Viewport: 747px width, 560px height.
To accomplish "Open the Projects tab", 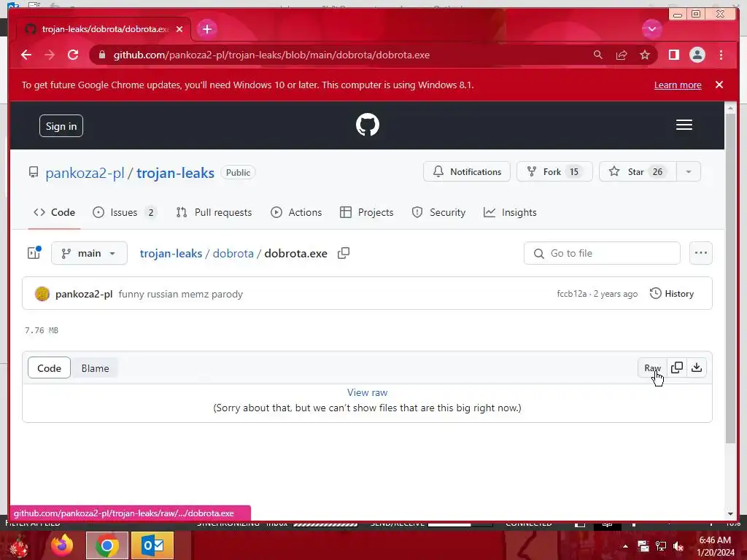I will tap(366, 212).
